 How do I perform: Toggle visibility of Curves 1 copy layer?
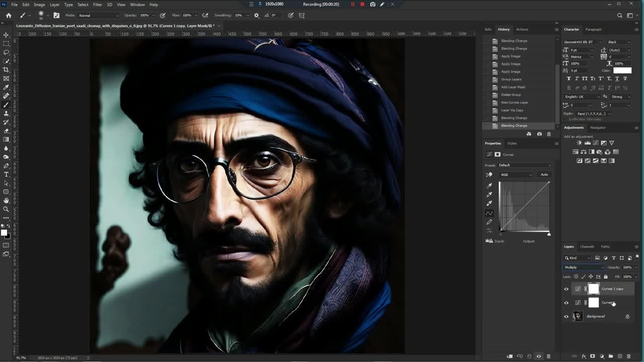click(566, 289)
